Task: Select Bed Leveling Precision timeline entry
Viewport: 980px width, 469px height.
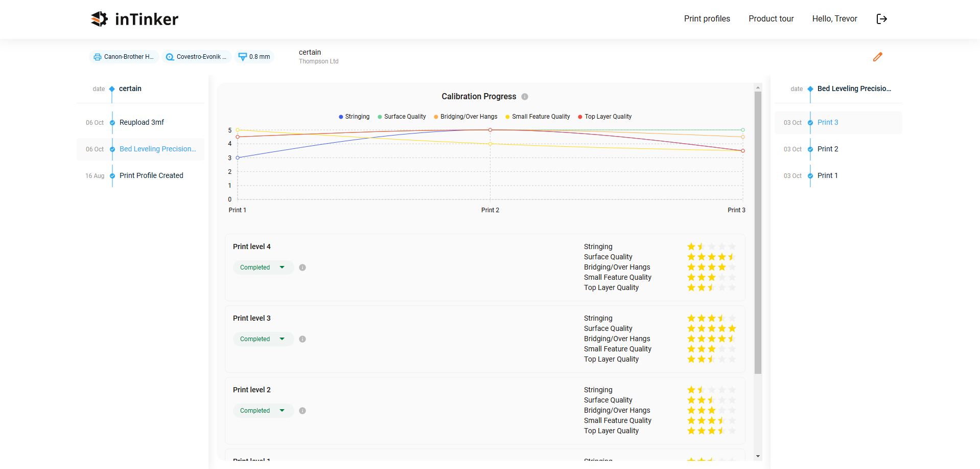Action: (141, 149)
